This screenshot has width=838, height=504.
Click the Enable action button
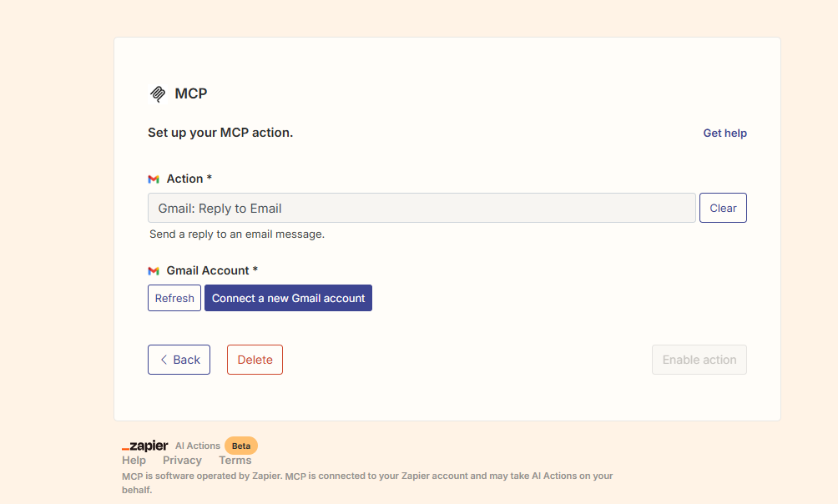click(x=699, y=360)
